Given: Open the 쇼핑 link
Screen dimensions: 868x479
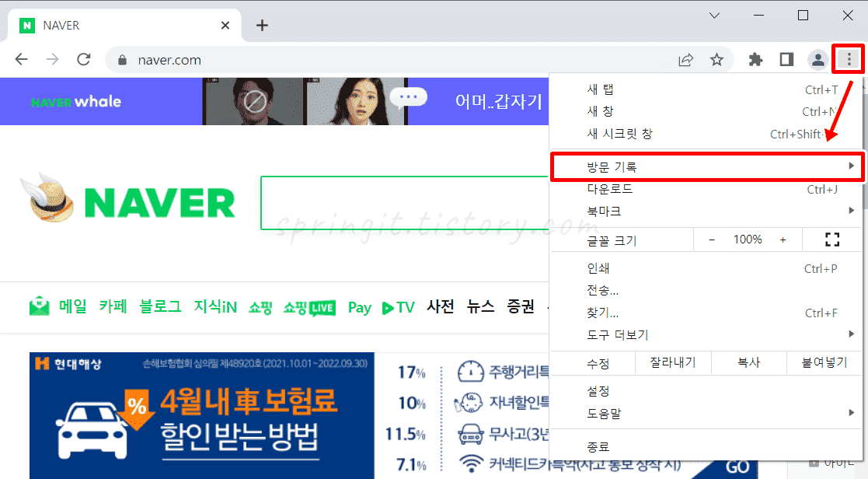Looking at the screenshot, I should point(260,307).
